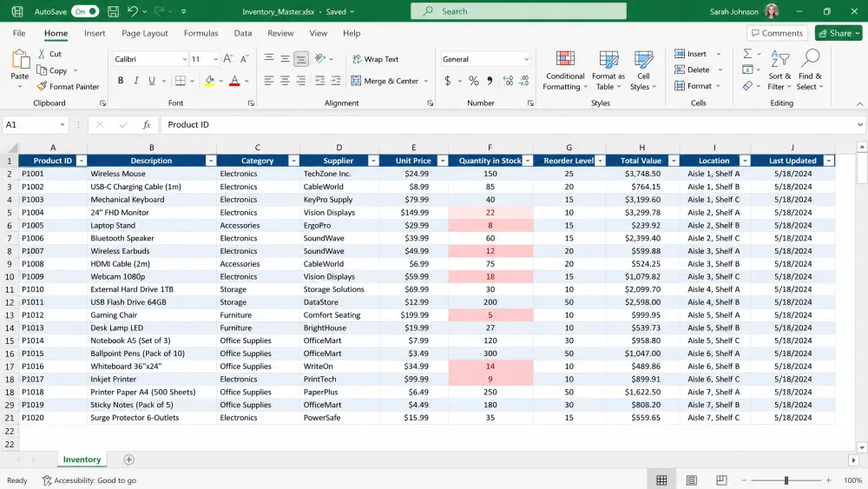Open Find & Select magnifier icon
The height and width of the screenshot is (489, 868).
pos(810,58)
